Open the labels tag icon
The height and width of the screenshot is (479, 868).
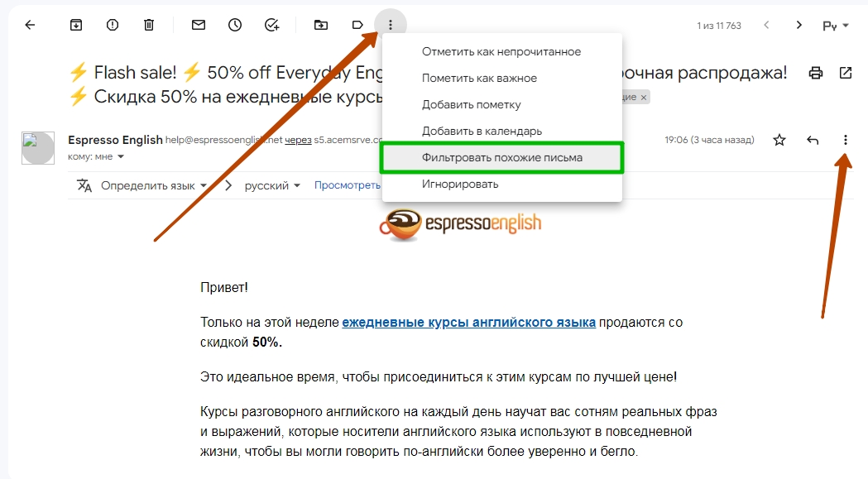click(357, 25)
